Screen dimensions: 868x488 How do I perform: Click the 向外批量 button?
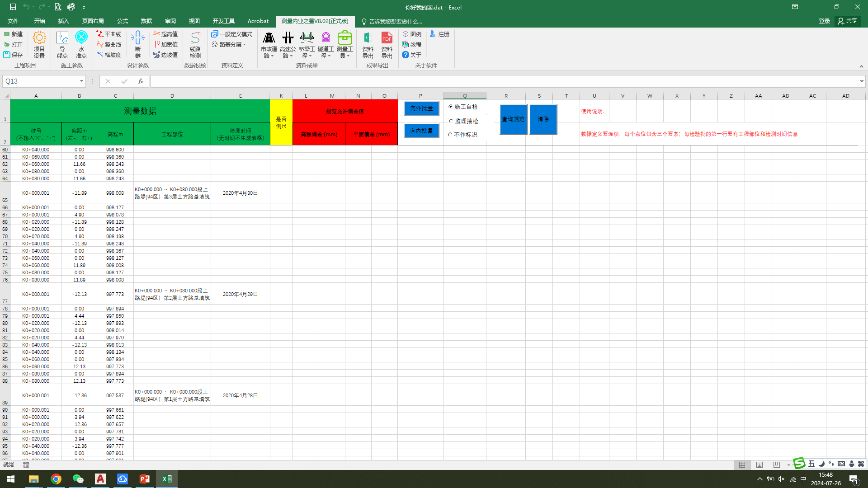coord(420,108)
